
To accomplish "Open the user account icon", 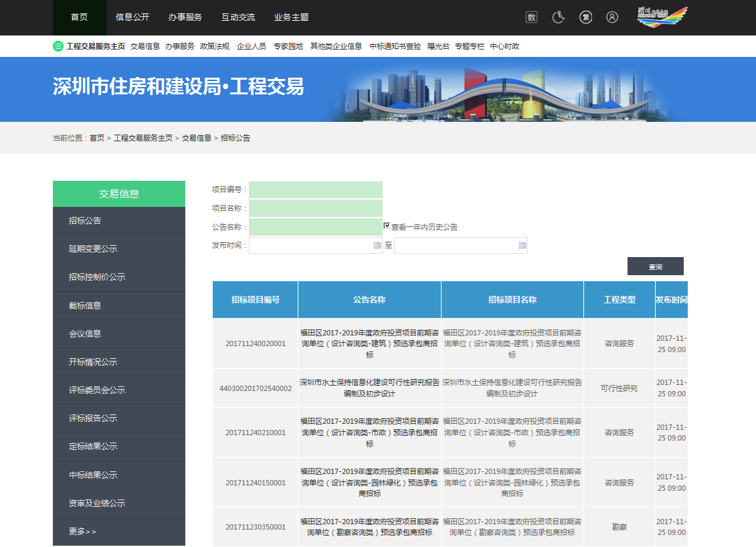I will point(612,17).
